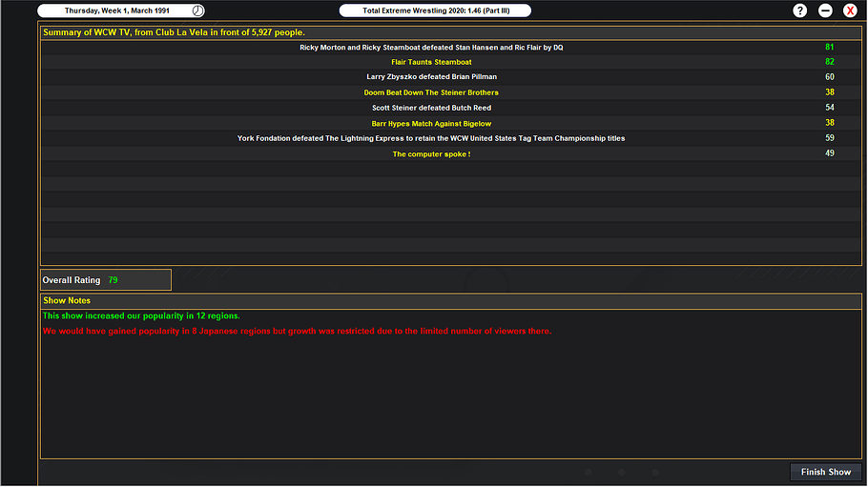This screenshot has height=487, width=868.
Task: Click the 82 rating for Flair Taunts Steamboat
Action: [x=829, y=62]
